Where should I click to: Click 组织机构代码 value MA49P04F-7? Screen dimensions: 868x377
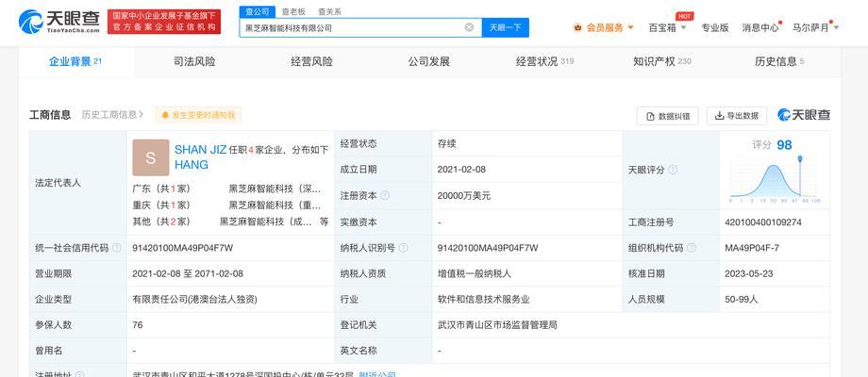pyautogui.click(x=752, y=248)
